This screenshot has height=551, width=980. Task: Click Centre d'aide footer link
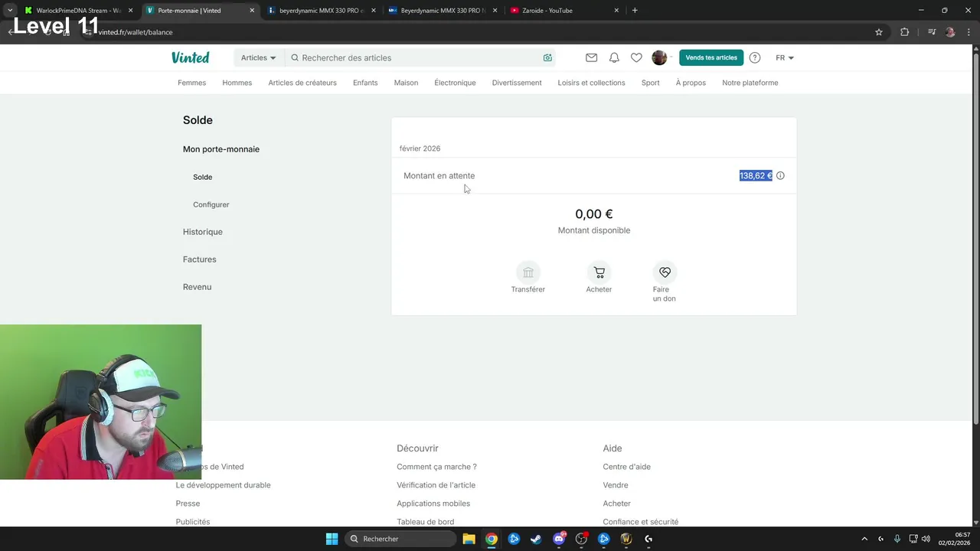point(626,467)
